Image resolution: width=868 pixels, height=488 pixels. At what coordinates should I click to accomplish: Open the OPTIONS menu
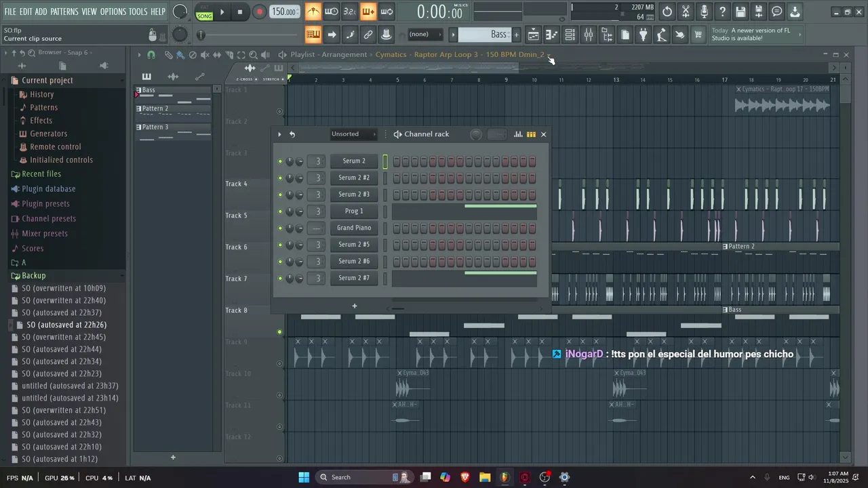[113, 12]
